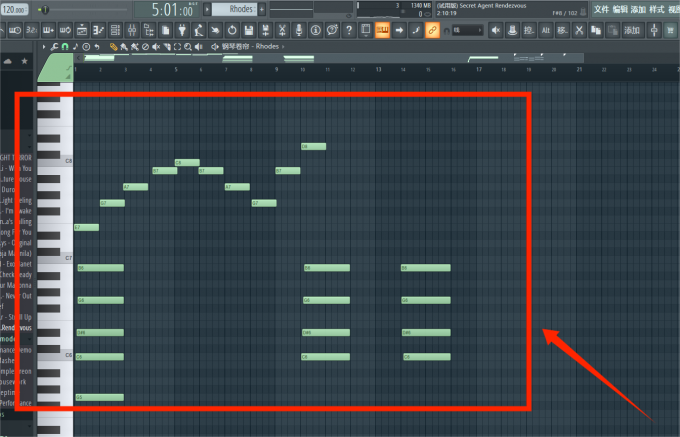
Task: Open the 文件 menu
Action: 602,9
